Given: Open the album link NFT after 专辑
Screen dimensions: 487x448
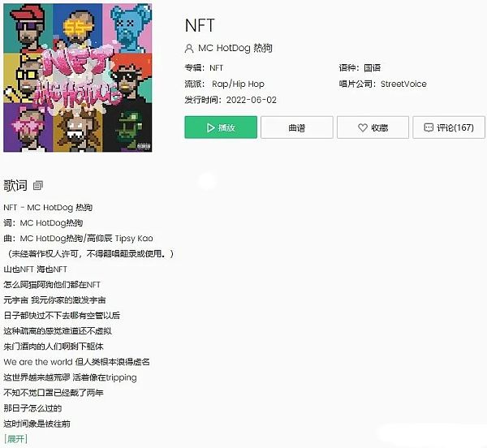Looking at the screenshot, I should coord(216,68).
